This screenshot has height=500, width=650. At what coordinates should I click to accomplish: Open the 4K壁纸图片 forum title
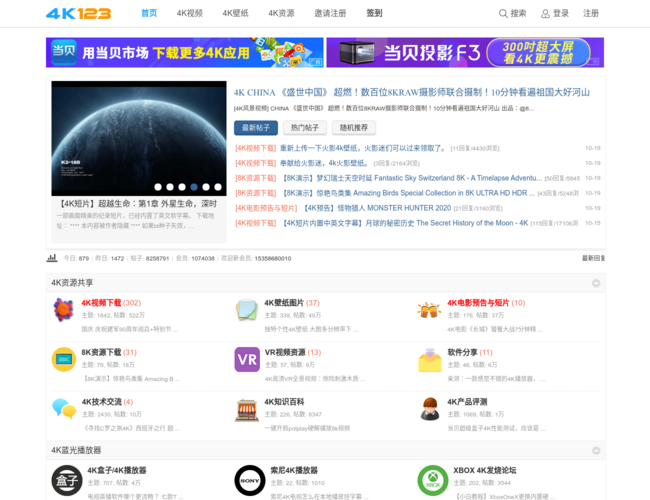[284, 303]
